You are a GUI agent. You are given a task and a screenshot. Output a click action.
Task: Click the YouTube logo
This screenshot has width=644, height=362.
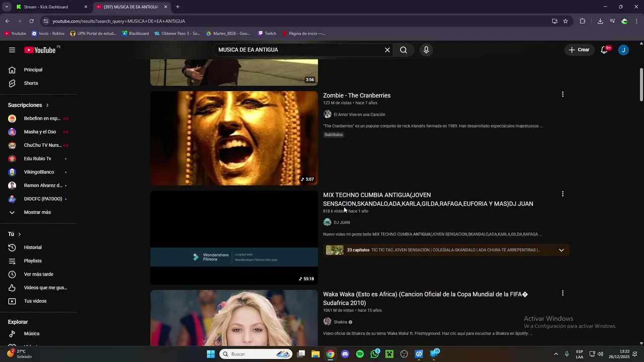(40, 50)
